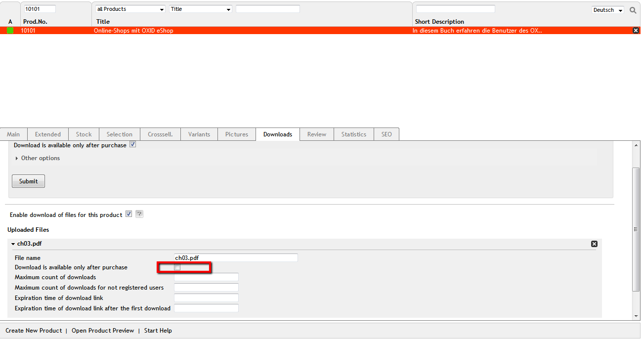Screen dimensions: 644x340
Task: Open help icon beside Enable download checkbox
Action: (x=139, y=214)
